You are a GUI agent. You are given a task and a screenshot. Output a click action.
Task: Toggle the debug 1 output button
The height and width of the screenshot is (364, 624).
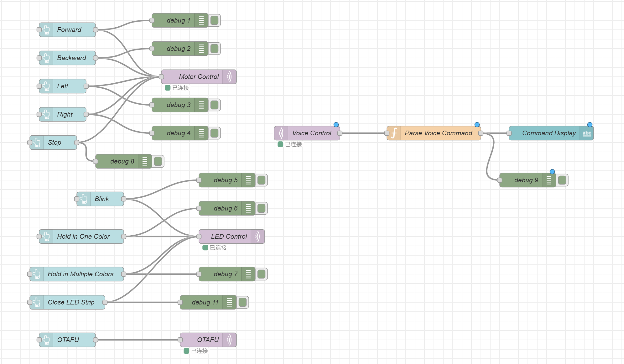coord(214,20)
